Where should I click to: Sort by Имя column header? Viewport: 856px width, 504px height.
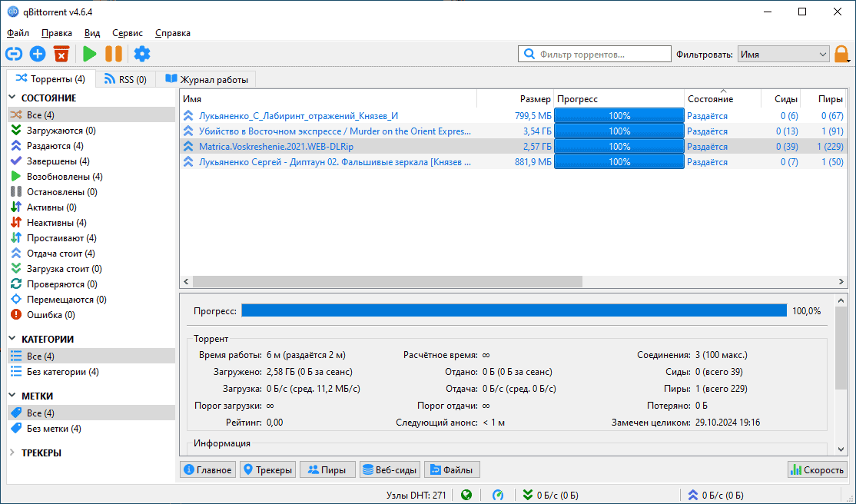tap(328, 99)
